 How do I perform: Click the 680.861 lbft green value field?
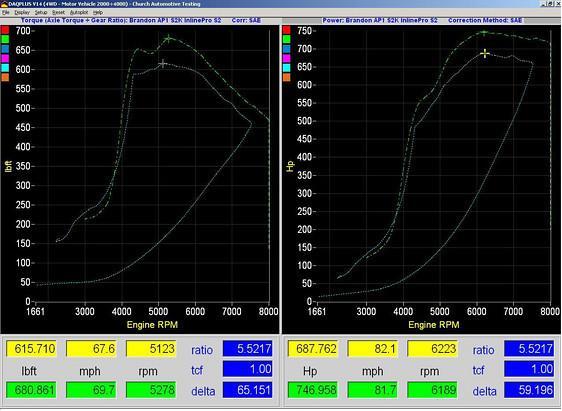point(31,390)
